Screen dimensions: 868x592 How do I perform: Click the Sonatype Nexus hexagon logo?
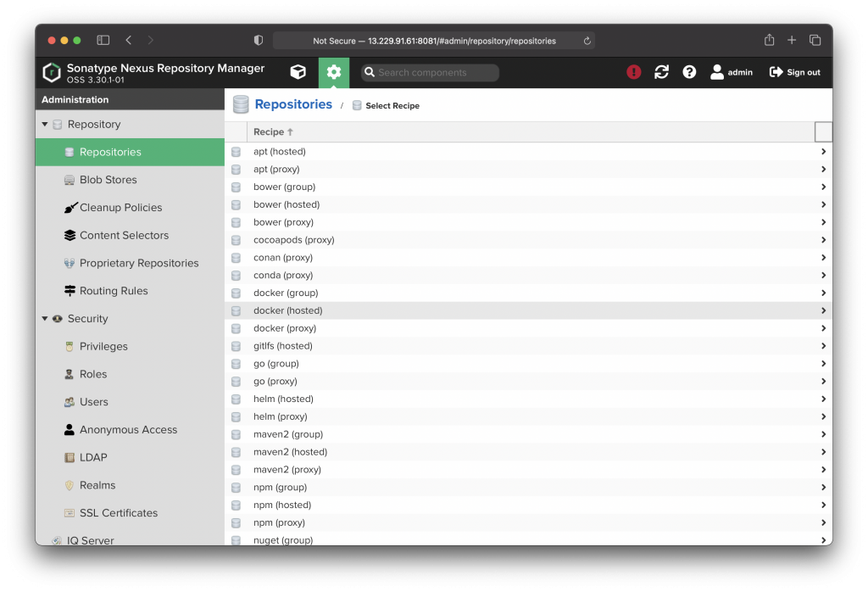click(51, 71)
